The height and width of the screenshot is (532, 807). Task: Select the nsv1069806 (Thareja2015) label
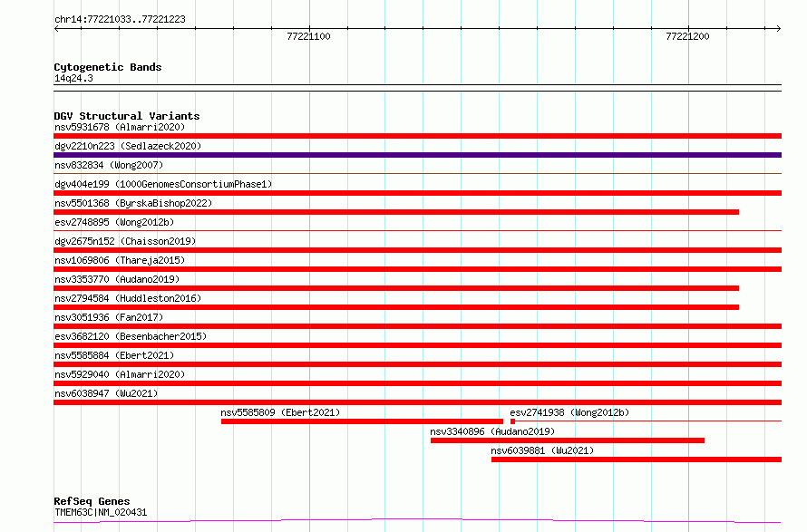tap(120, 260)
